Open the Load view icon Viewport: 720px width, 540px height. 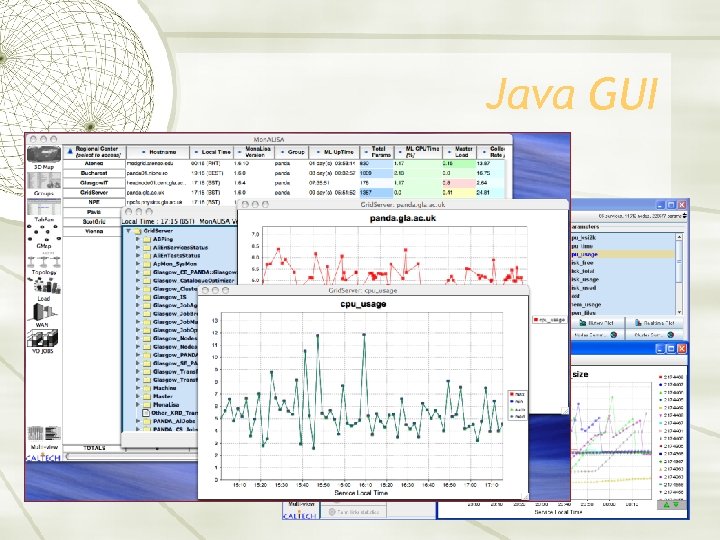click(45, 286)
